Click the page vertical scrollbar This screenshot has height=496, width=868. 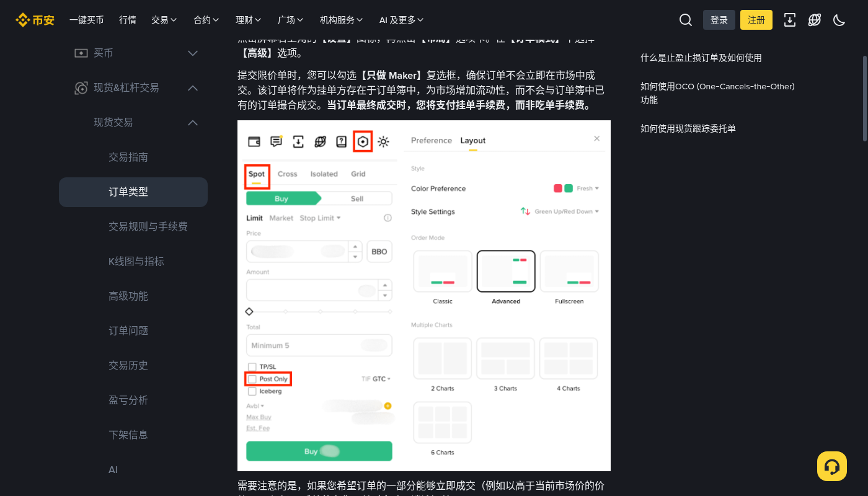coord(865,99)
